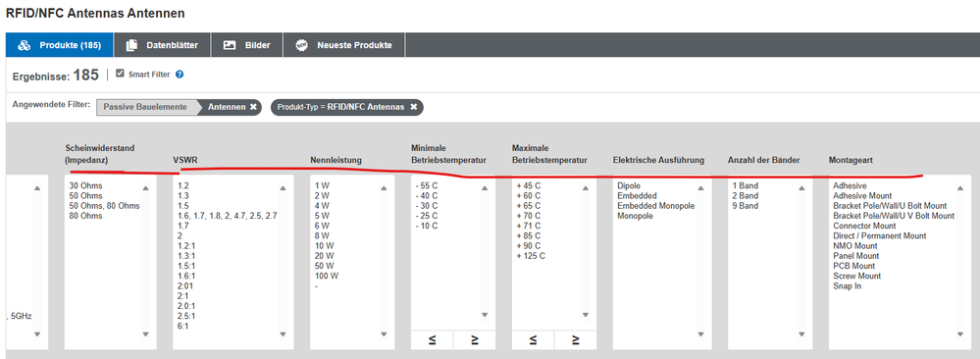Click the Datenblätter document icon

(x=131, y=45)
